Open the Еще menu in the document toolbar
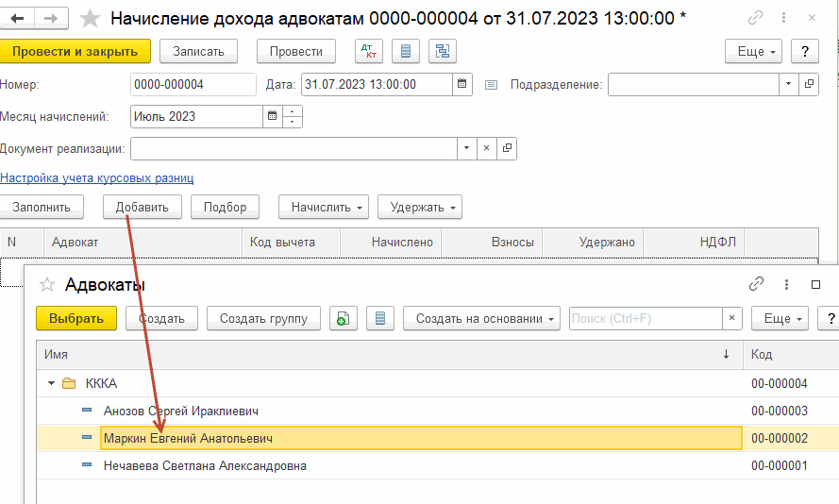 click(x=753, y=52)
